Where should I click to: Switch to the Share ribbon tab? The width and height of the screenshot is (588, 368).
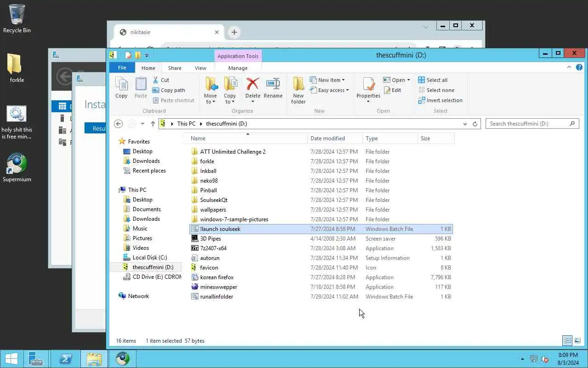pos(175,68)
